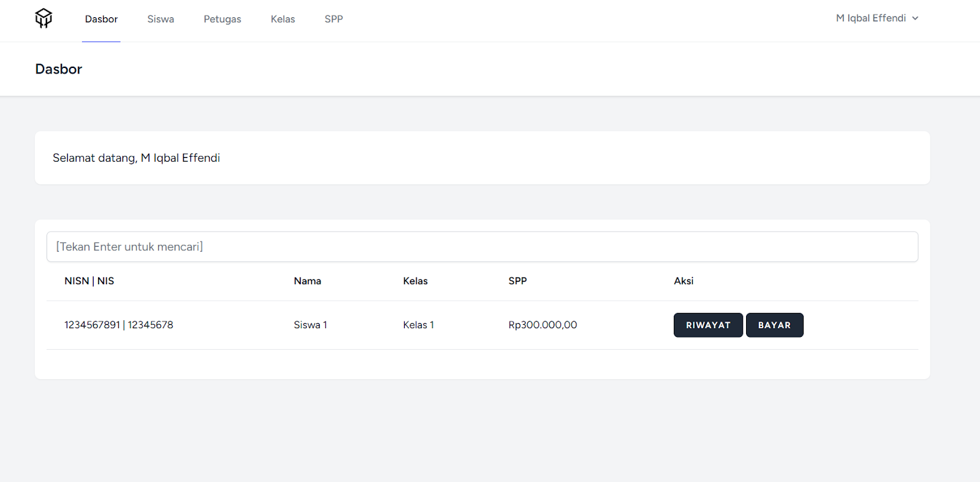Select the NISN | NIS column header
980x482 pixels.
(x=89, y=281)
